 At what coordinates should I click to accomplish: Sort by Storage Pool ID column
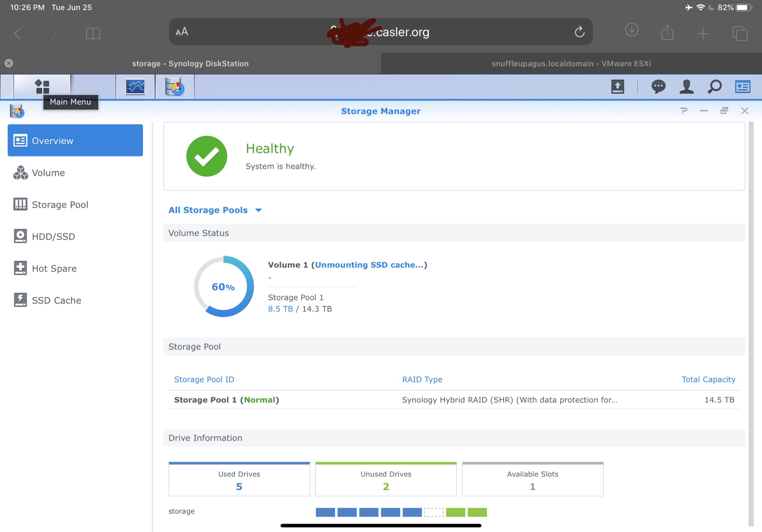pos(204,379)
